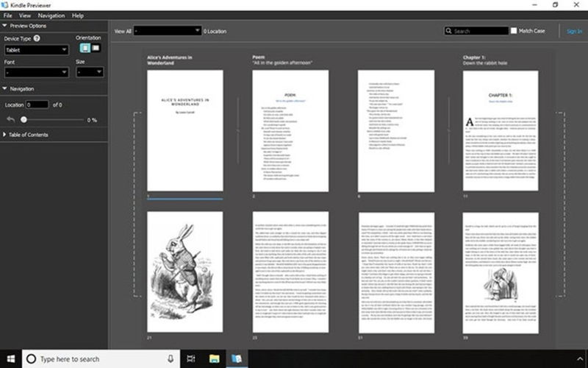
Task: Open File Explorer from the taskbar
Action: point(214,358)
